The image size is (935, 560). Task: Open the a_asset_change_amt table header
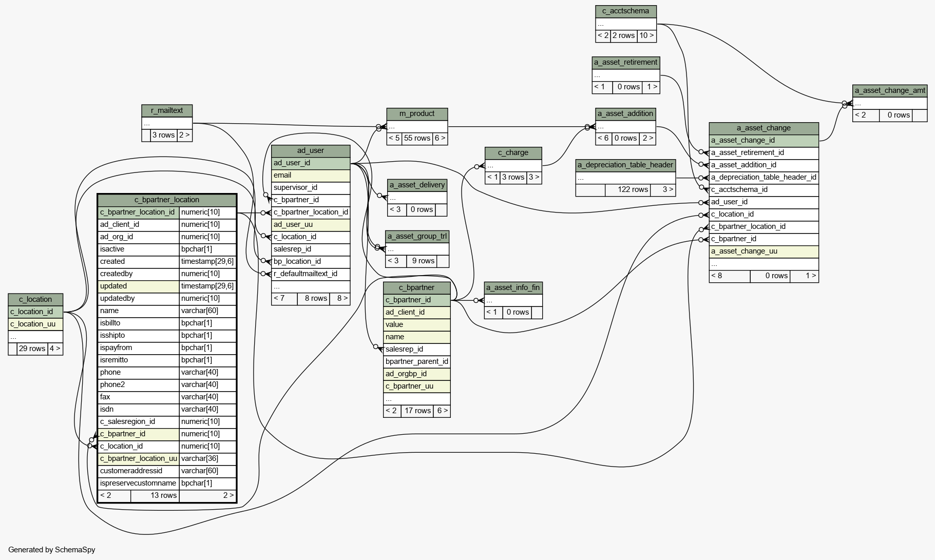[x=890, y=91]
